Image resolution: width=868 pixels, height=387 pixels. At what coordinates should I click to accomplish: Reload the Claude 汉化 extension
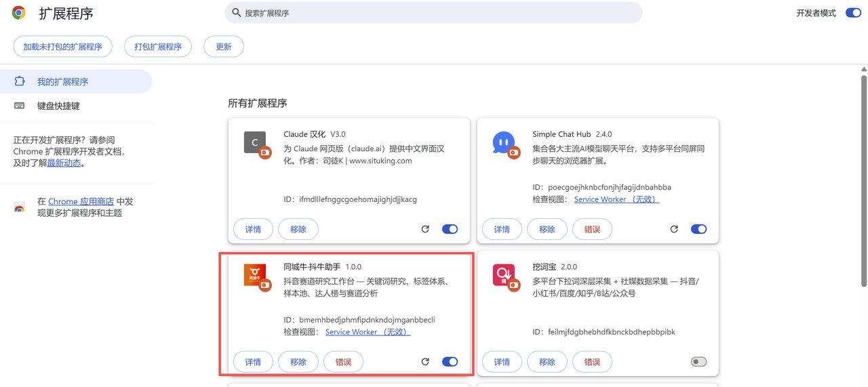[425, 229]
